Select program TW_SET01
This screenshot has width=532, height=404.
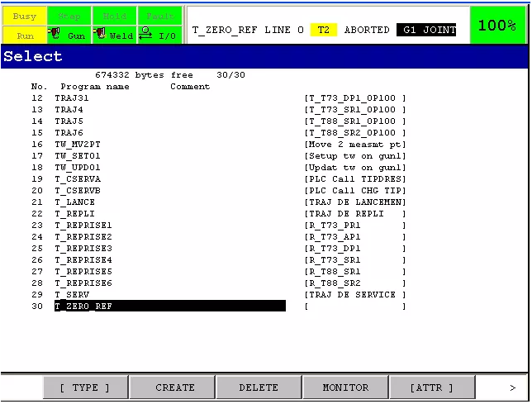coord(78,155)
